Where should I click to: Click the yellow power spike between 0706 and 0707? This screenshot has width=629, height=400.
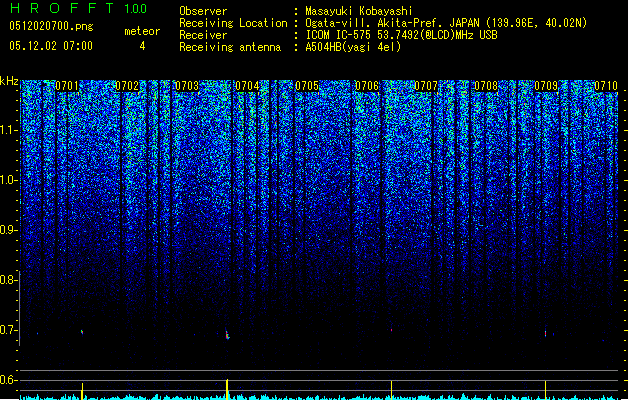point(392,390)
